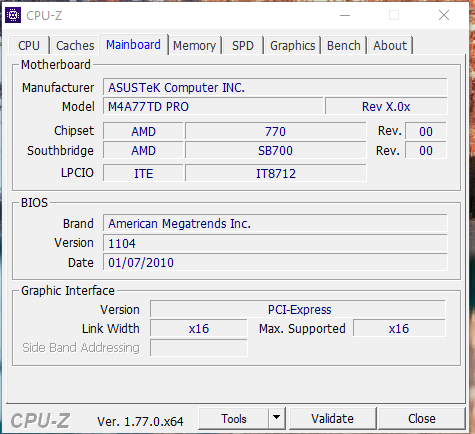Select the LPCIO vendor ITE field

[x=143, y=173]
